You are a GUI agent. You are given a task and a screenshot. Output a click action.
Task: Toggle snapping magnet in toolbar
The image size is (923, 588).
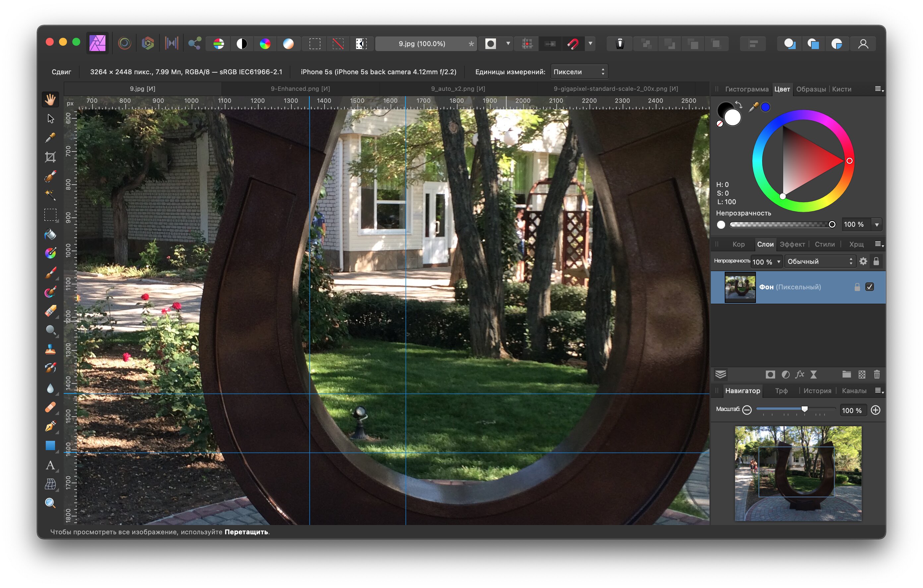(x=573, y=44)
